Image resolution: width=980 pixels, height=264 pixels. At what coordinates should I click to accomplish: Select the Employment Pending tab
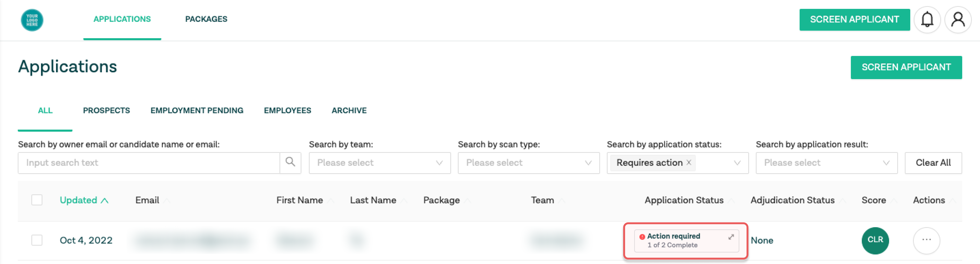pos(197,111)
